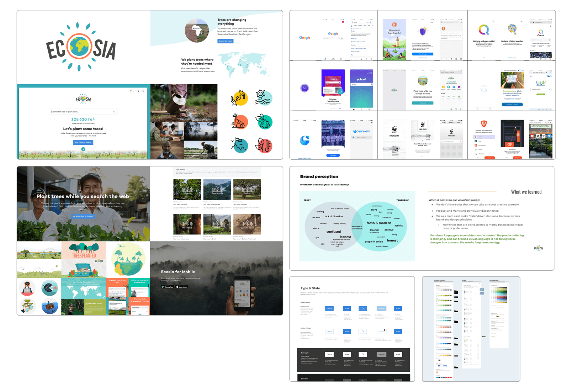Click the Solid-Primary Active button sample
The image size is (572, 392).
pos(398,308)
